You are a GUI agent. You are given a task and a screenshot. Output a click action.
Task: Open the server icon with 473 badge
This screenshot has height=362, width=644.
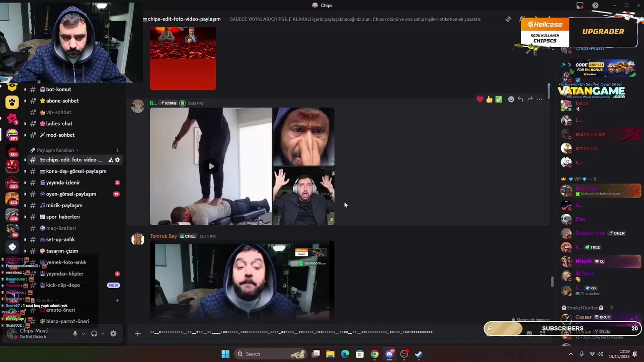(12, 199)
